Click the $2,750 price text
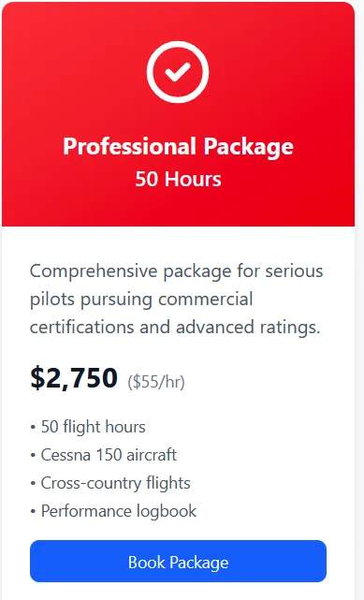 [x=74, y=378]
